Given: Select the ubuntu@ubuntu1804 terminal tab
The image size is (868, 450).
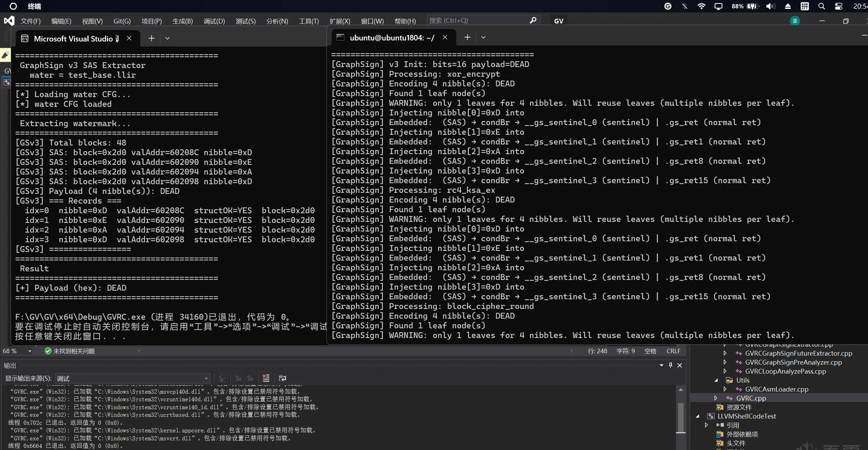Looking at the screenshot, I should coord(394,37).
